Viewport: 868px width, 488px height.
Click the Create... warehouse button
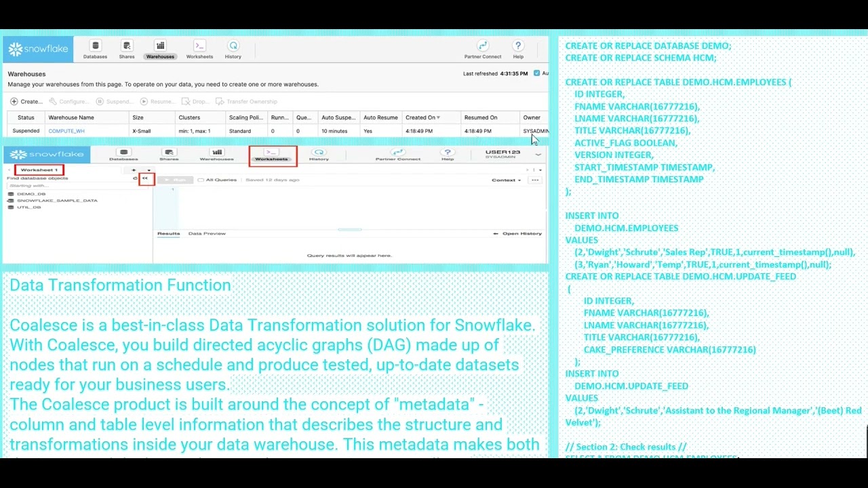pos(26,102)
